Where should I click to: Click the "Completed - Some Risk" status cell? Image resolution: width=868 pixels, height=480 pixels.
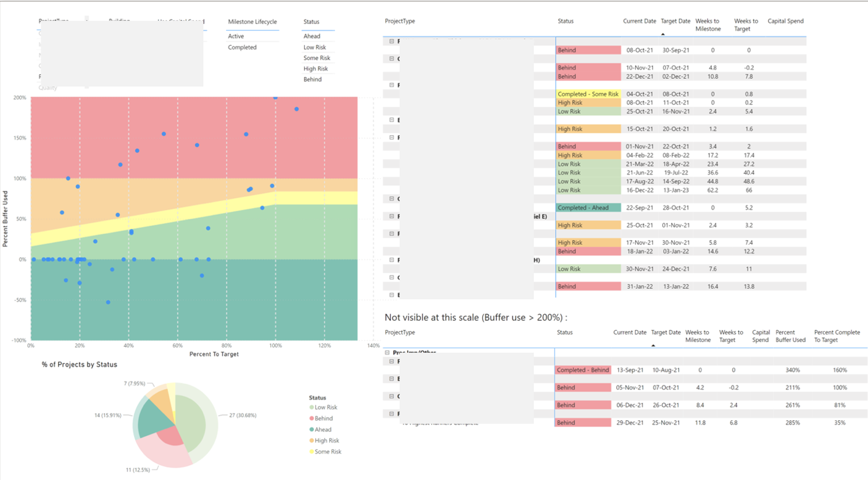(588, 94)
